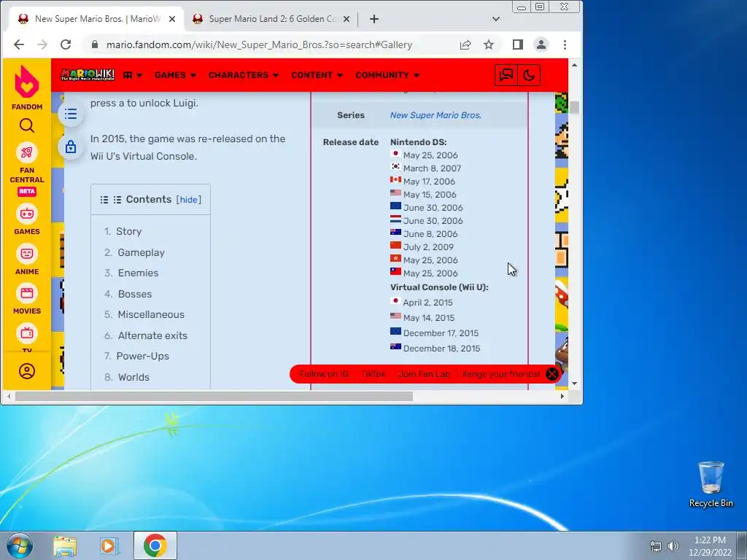Open Windows Explorer from taskbar
The image size is (747, 560).
[x=65, y=545]
